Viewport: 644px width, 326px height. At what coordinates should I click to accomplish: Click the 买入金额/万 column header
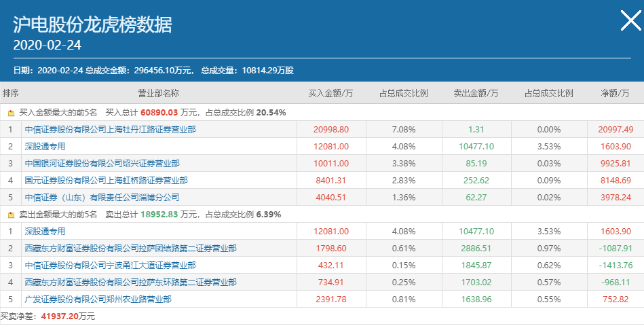(x=331, y=93)
